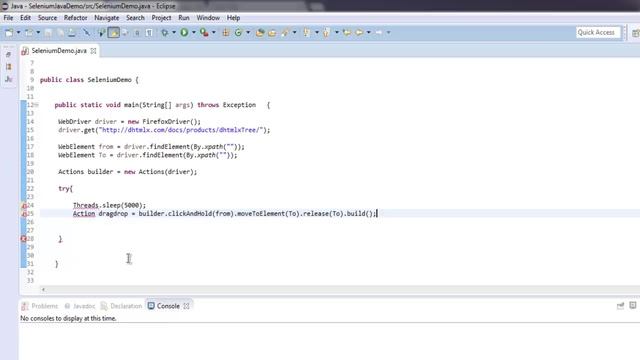Collapse the main method fold on line 12

[x=37, y=105]
